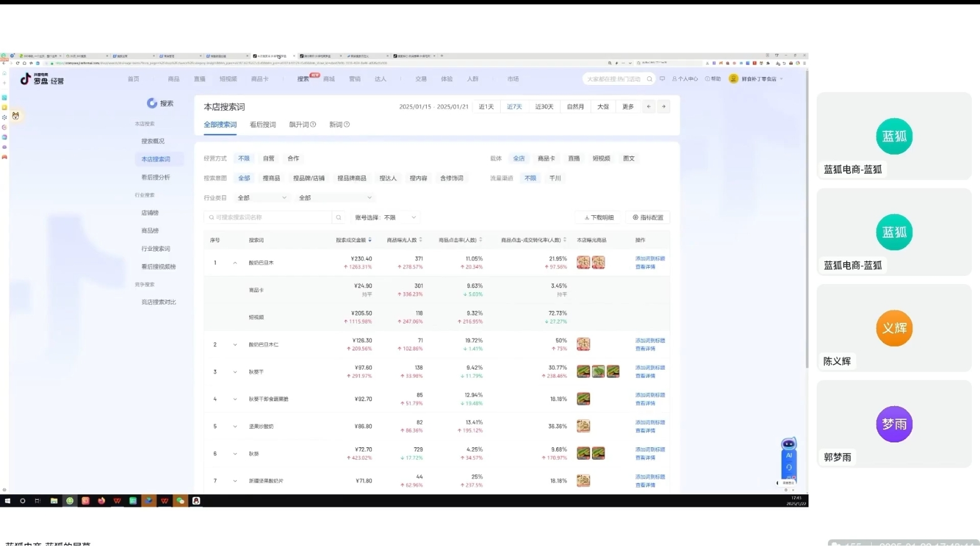This screenshot has width=980, height=560.
Task: Open WeChat from the taskbar
Action: point(180,501)
